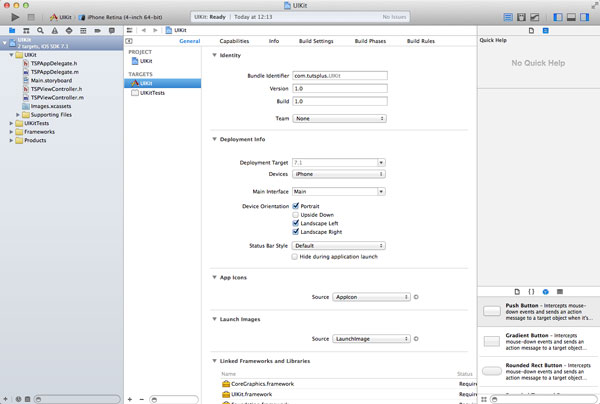Click the Bundle Identifier field
Viewport: 600px width, 404px height.
pos(340,76)
